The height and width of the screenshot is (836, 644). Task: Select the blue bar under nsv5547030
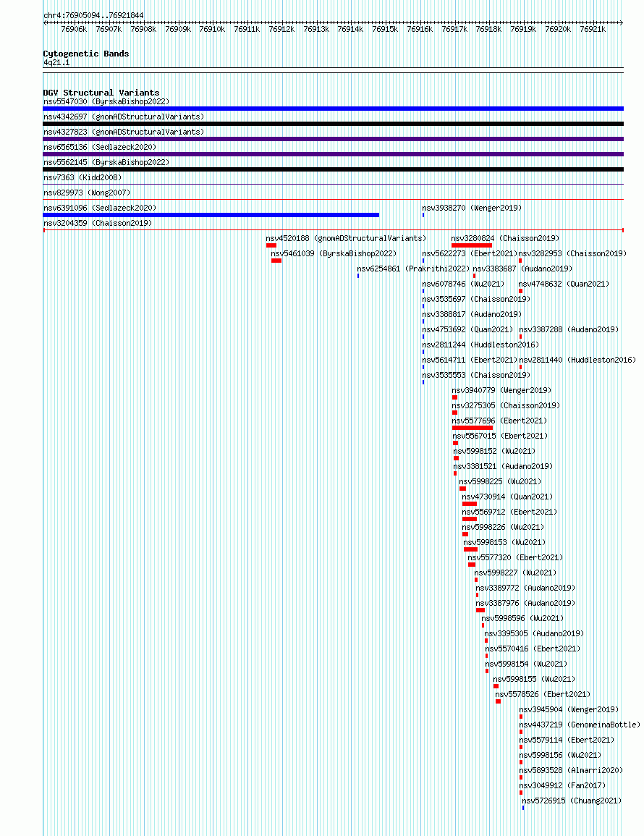(x=333, y=109)
